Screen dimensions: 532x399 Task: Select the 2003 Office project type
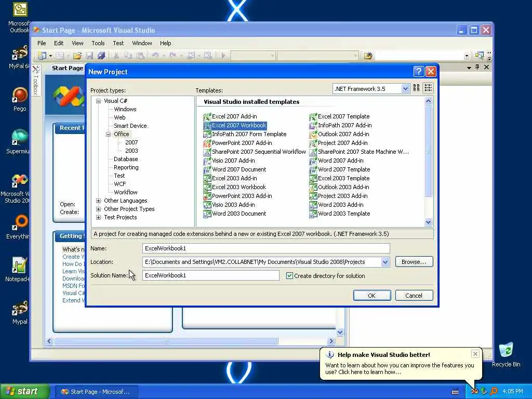(131, 151)
